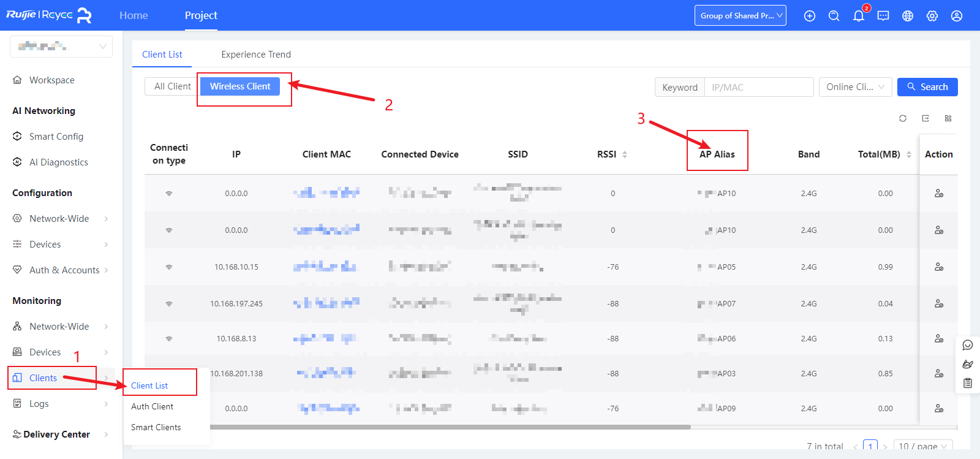The image size is (980, 459).
Task: Sort table by RSSI column
Action: (624, 154)
